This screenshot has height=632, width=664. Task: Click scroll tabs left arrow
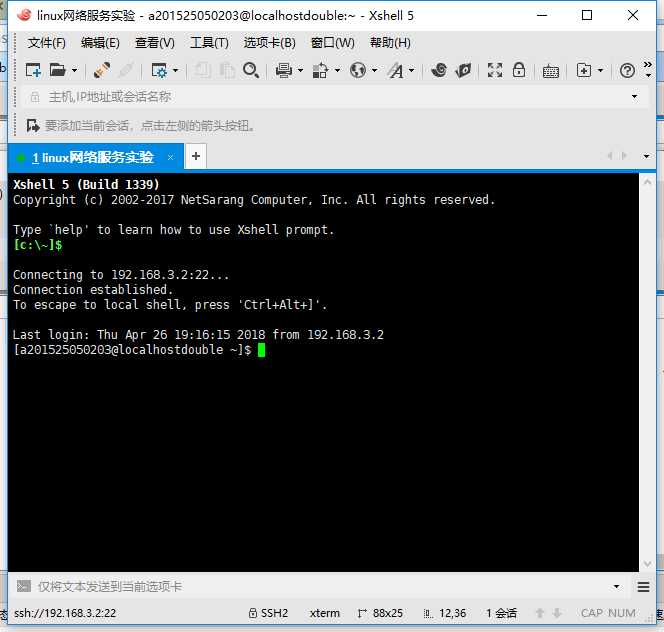[610, 156]
